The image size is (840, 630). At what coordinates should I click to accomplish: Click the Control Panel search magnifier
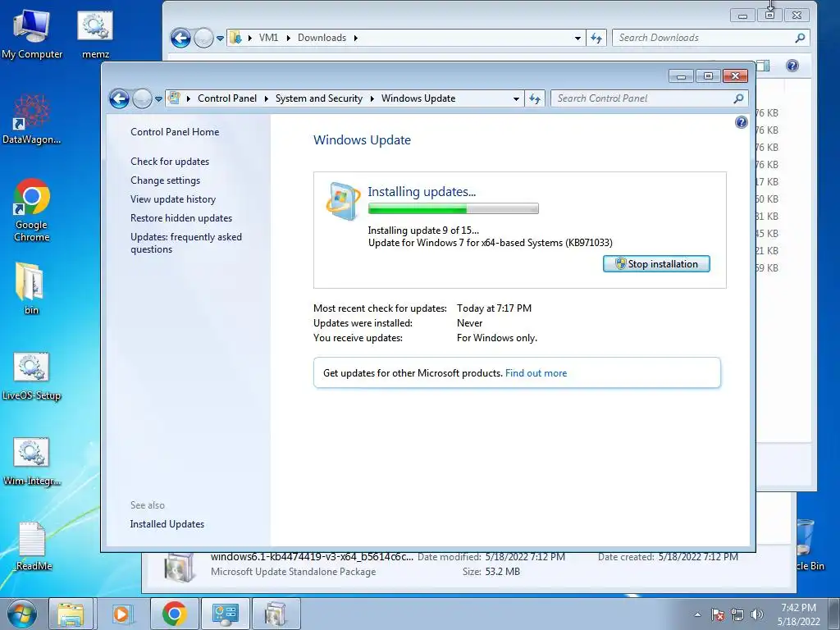pyautogui.click(x=739, y=98)
